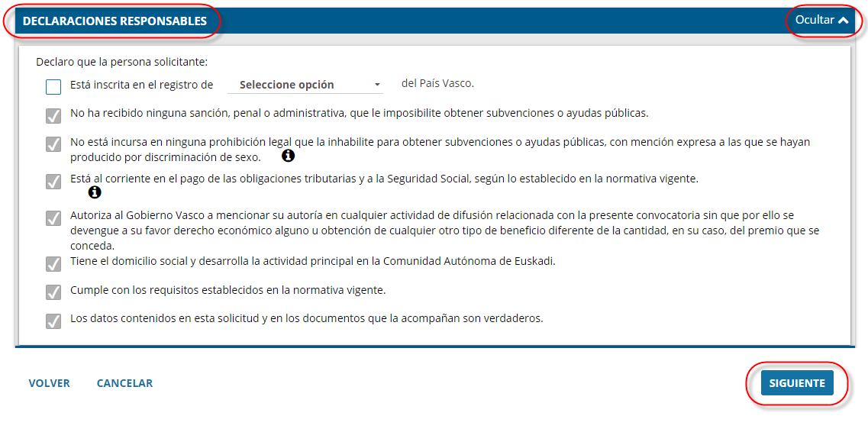Viewport: 868px width, 432px height.
Task: Click the up chevron beside Ocultar
Action: pyautogui.click(x=843, y=21)
